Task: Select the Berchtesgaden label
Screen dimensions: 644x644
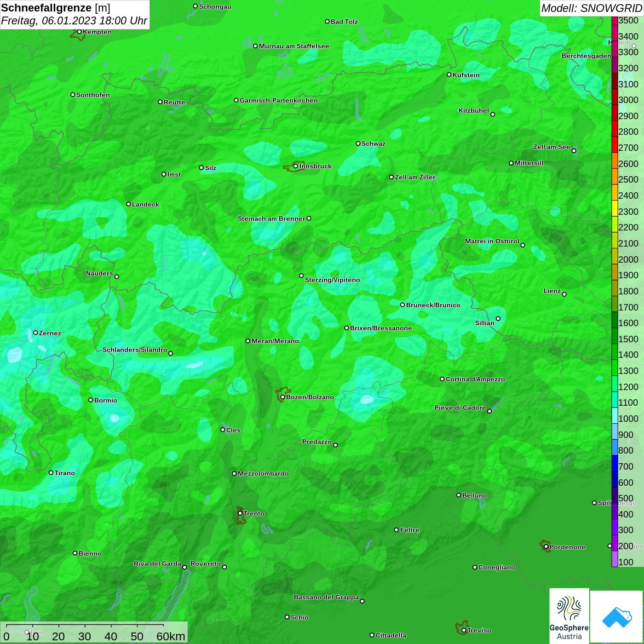Action: tap(586, 56)
